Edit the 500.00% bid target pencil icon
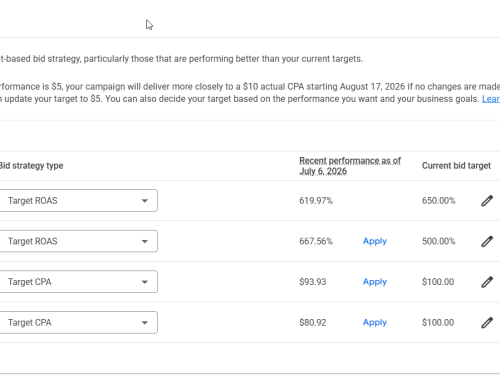500x383 pixels. click(487, 241)
